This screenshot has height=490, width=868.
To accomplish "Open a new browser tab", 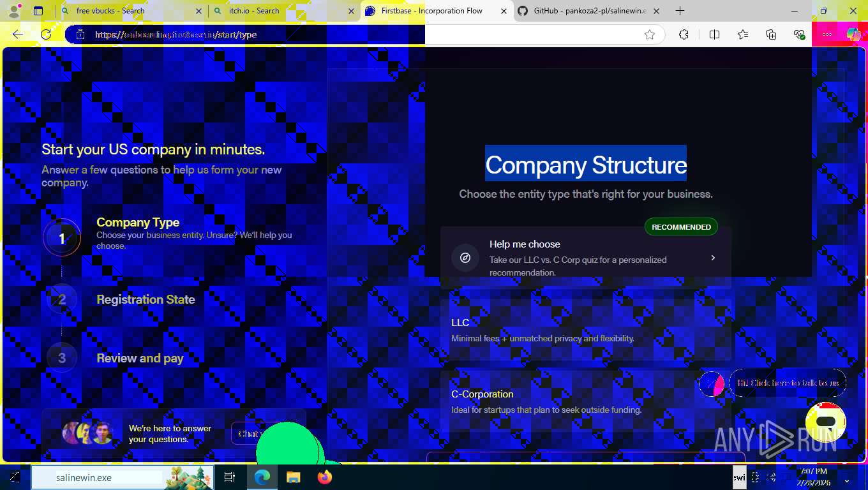I will (x=680, y=11).
